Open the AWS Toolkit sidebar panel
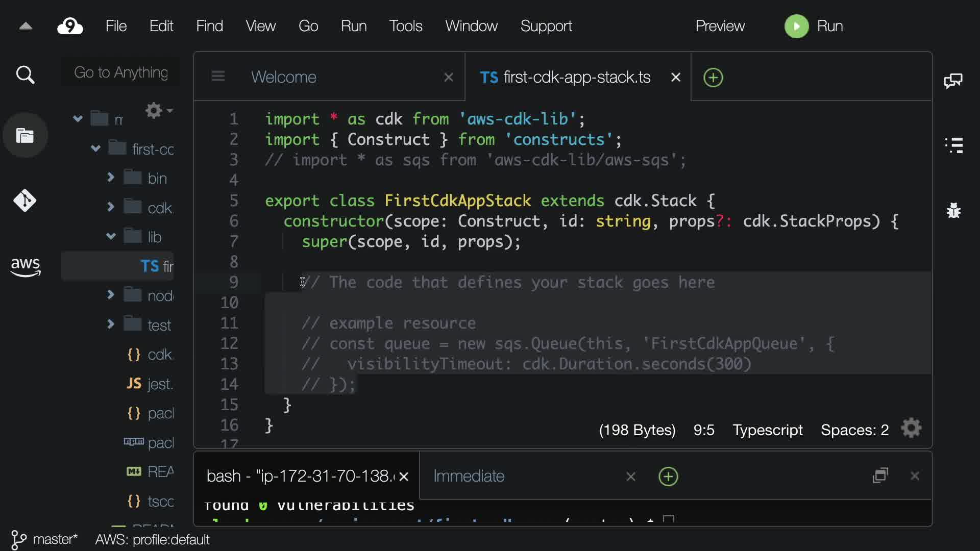The width and height of the screenshot is (980, 551). [x=25, y=266]
